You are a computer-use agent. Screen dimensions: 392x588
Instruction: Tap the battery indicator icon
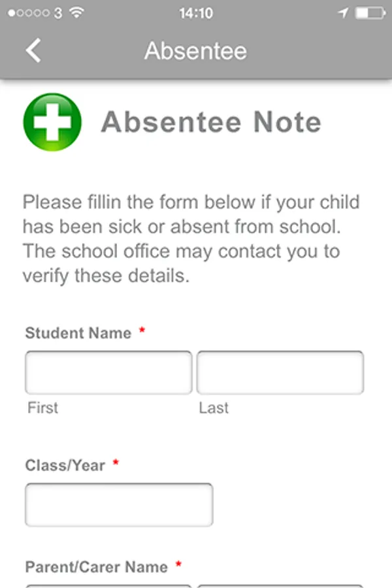point(370,12)
